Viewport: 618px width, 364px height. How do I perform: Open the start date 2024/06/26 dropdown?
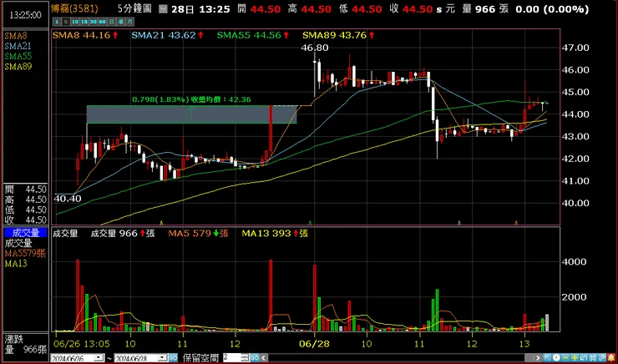point(99,357)
